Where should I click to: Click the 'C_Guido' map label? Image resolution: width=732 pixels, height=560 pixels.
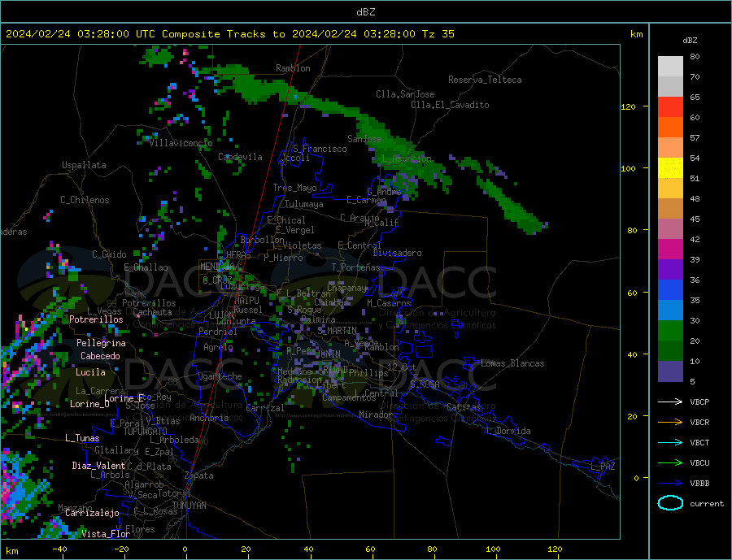pyautogui.click(x=109, y=254)
